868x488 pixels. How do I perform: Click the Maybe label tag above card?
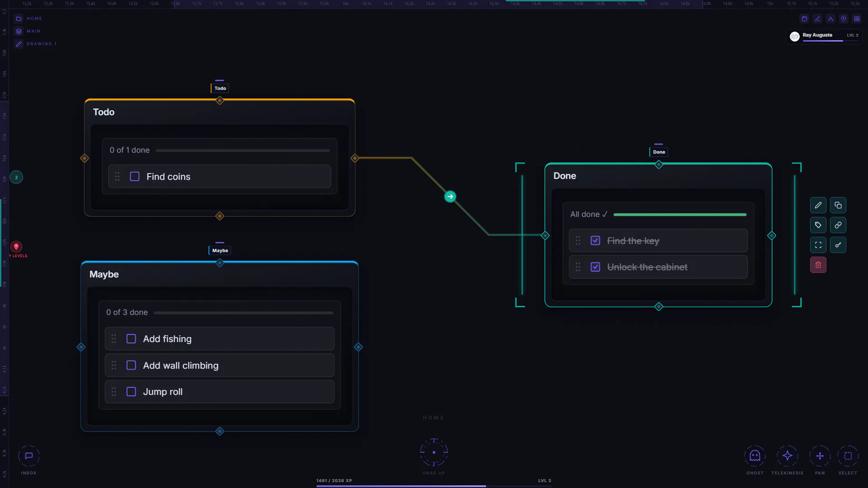[x=220, y=250]
